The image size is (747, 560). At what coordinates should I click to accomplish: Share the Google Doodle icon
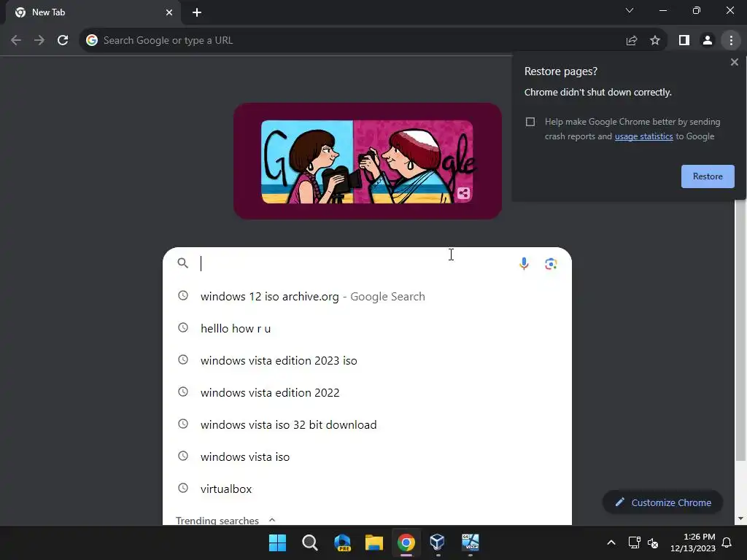tap(463, 192)
